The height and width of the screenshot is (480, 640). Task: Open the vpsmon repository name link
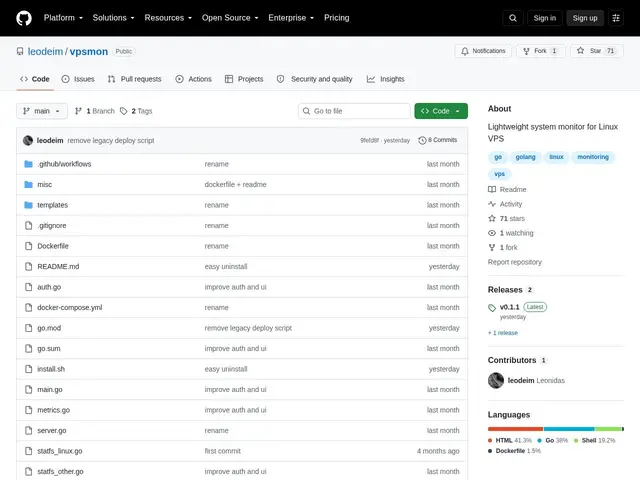click(x=89, y=51)
